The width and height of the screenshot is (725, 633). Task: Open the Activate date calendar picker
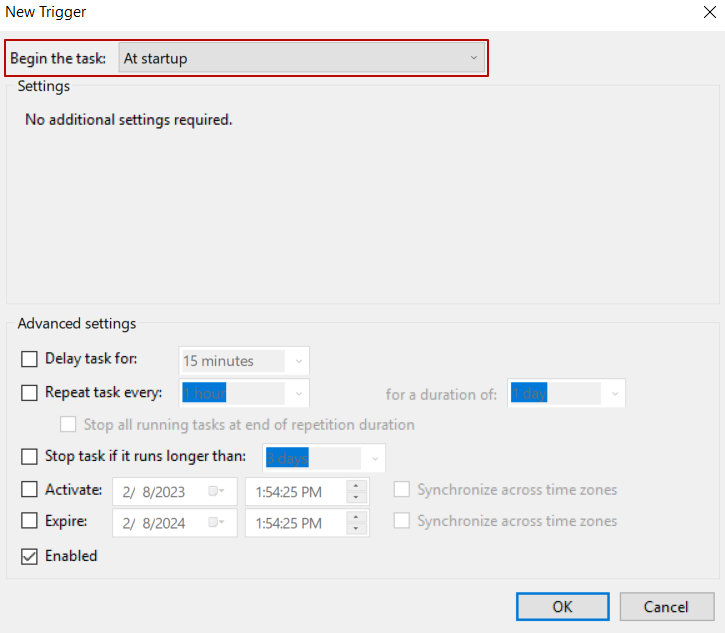[216, 491]
